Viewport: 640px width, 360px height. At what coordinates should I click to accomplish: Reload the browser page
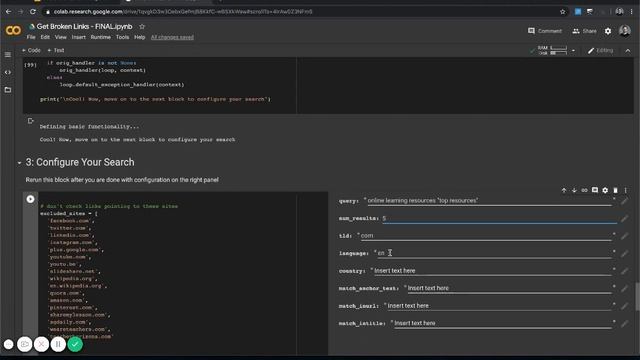click(x=33, y=12)
